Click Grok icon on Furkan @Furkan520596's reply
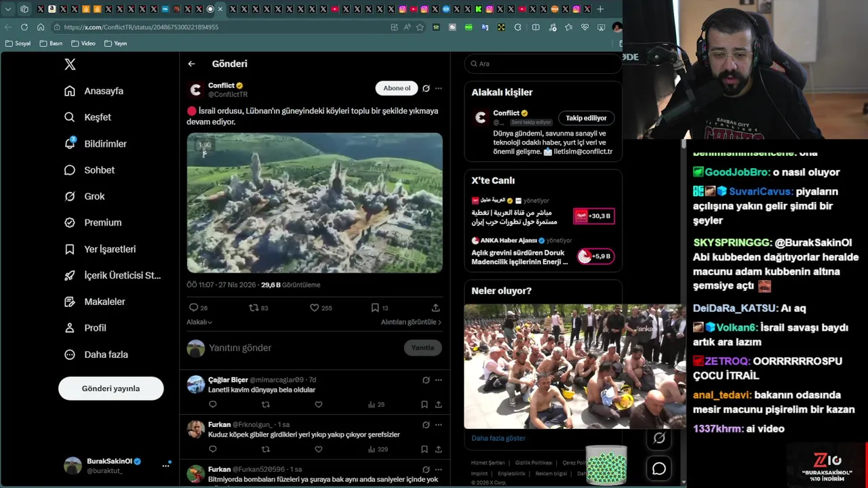 pyautogui.click(x=426, y=469)
